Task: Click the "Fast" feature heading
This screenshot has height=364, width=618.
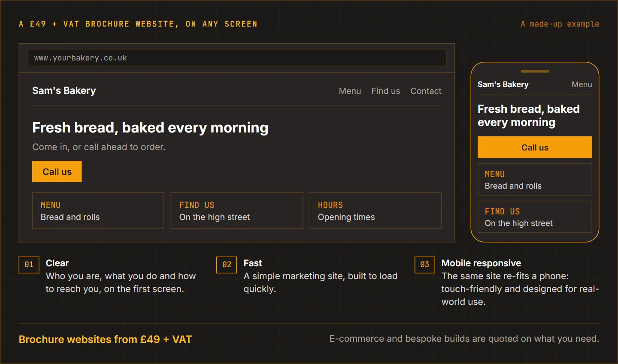Action: [253, 263]
